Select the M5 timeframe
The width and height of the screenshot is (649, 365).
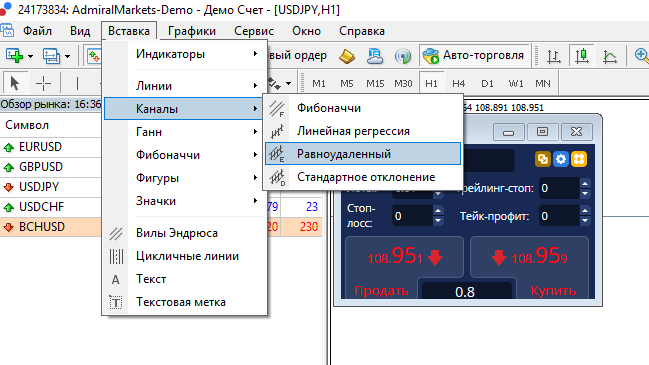(x=347, y=84)
